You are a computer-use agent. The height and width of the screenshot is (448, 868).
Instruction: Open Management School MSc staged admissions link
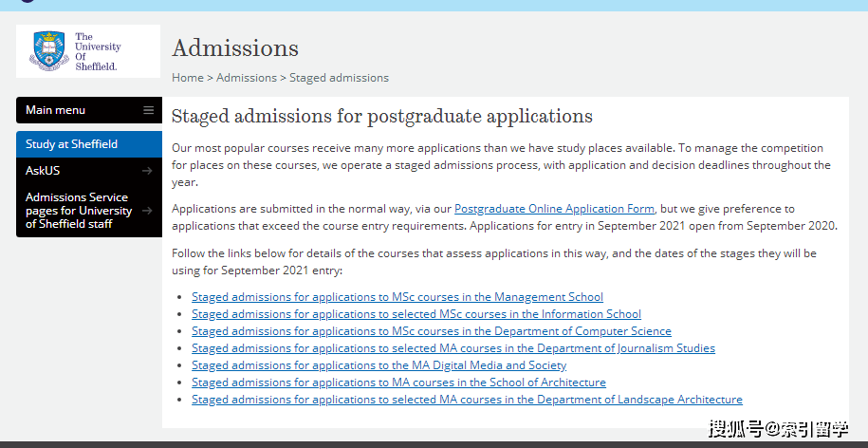click(397, 297)
